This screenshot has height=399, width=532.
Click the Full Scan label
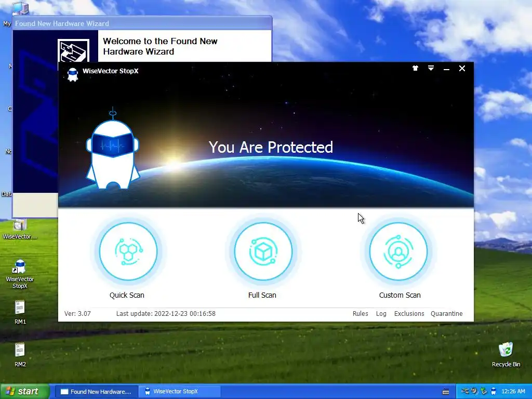(262, 295)
